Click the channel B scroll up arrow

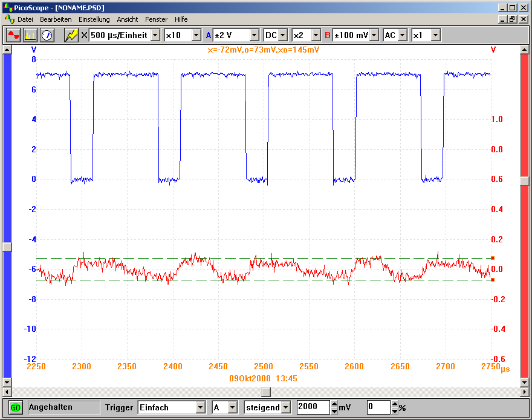(525, 50)
